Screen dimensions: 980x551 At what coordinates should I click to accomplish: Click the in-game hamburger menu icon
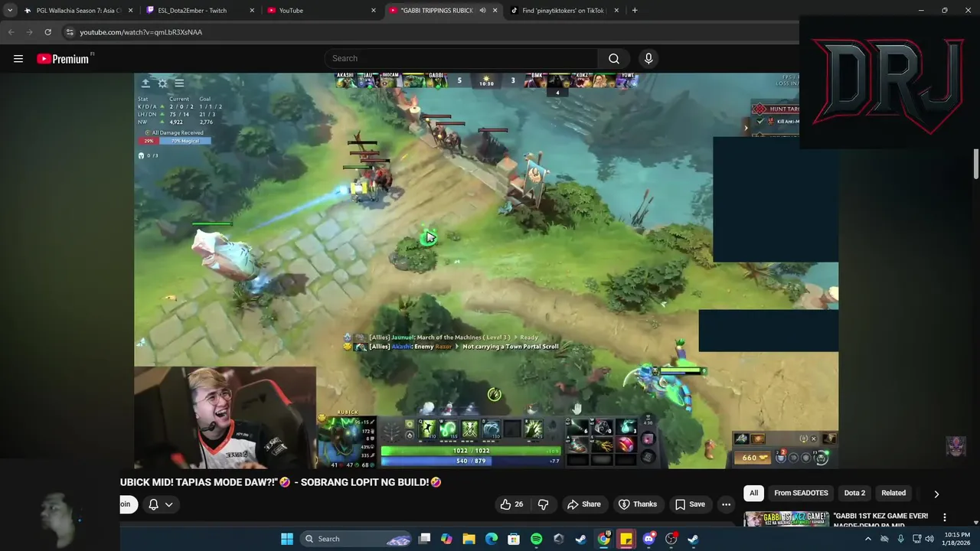tap(179, 83)
